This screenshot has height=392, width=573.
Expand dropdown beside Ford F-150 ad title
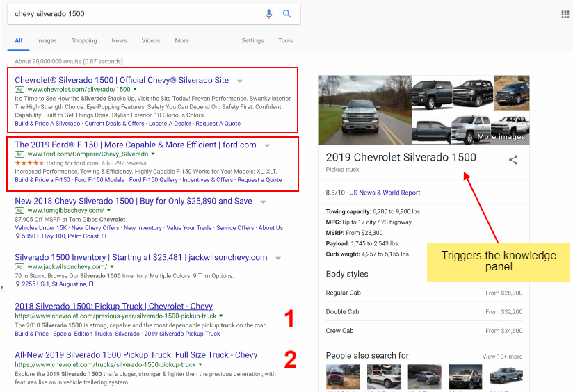point(267,145)
